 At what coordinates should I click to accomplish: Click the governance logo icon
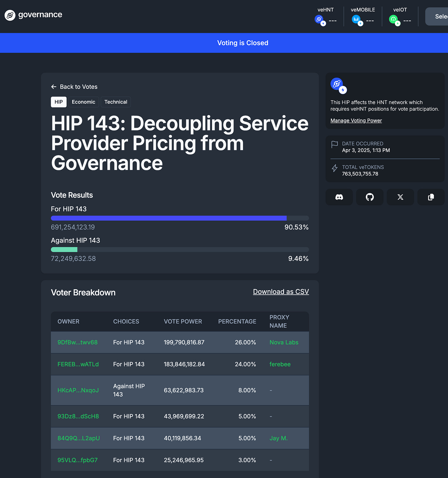point(10,15)
